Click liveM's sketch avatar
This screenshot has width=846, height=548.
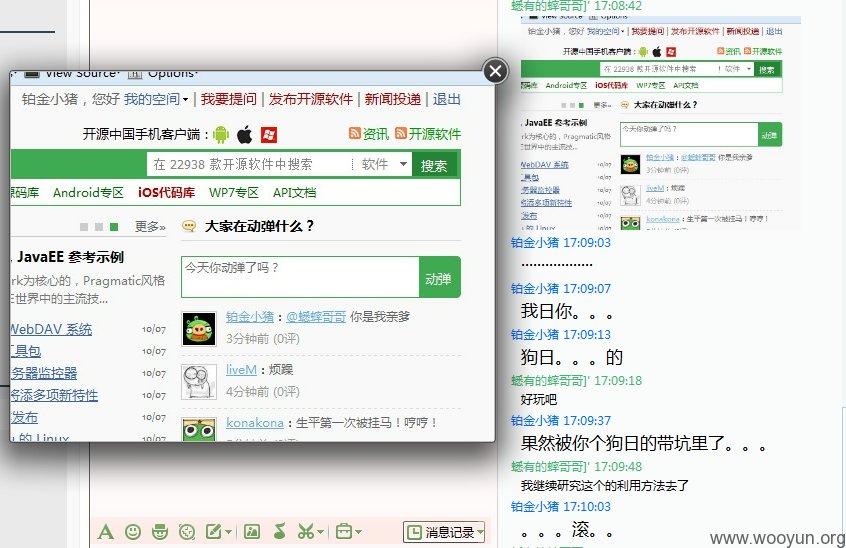click(199, 382)
